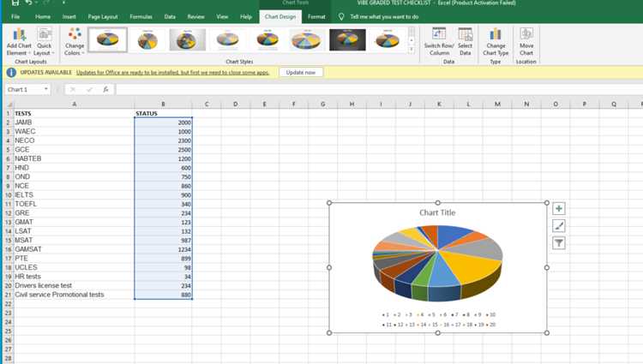Click the NABTEB cell

(75, 158)
